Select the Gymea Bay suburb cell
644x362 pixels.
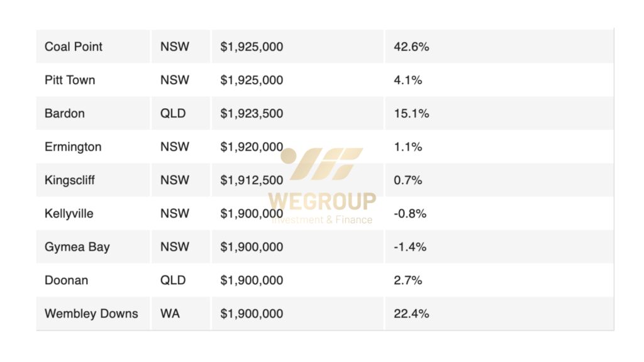tap(77, 247)
